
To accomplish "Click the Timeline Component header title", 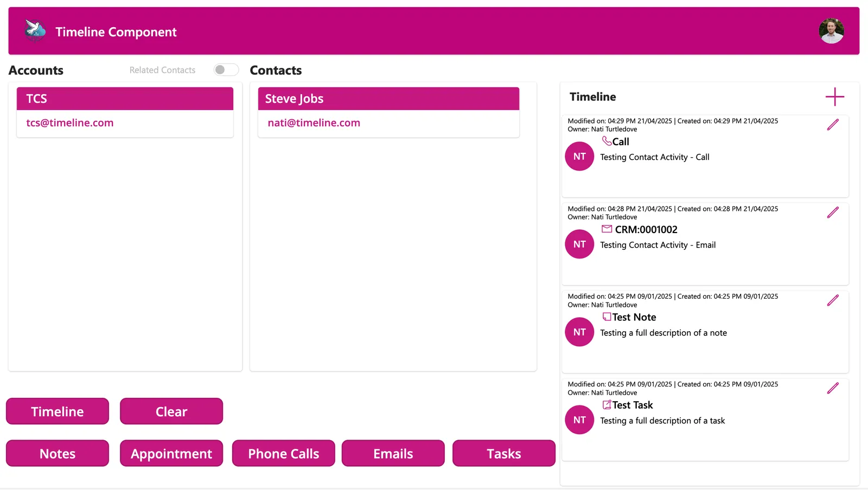I will [x=116, y=32].
